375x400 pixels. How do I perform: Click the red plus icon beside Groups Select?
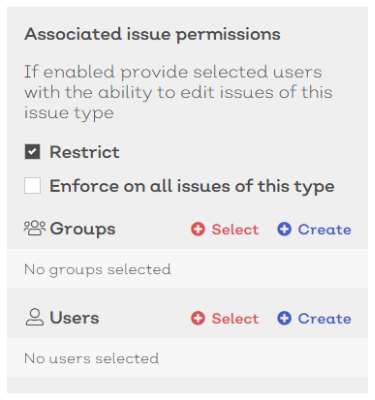[198, 229]
